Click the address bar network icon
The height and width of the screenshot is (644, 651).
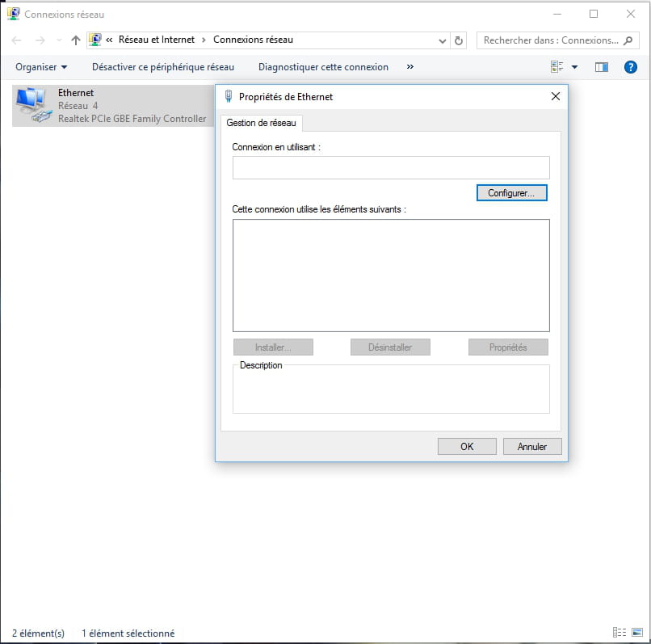pos(95,40)
